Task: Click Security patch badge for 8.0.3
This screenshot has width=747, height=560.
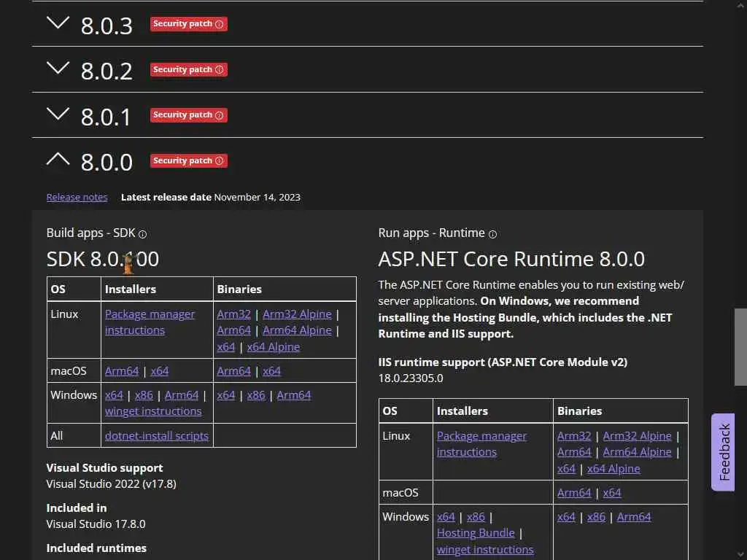Action: (189, 24)
